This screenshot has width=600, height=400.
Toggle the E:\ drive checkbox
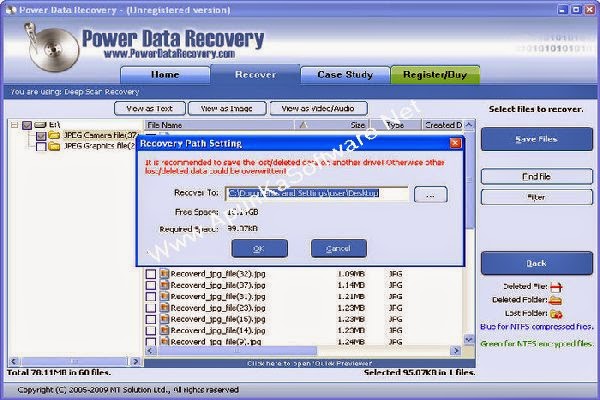coord(27,125)
